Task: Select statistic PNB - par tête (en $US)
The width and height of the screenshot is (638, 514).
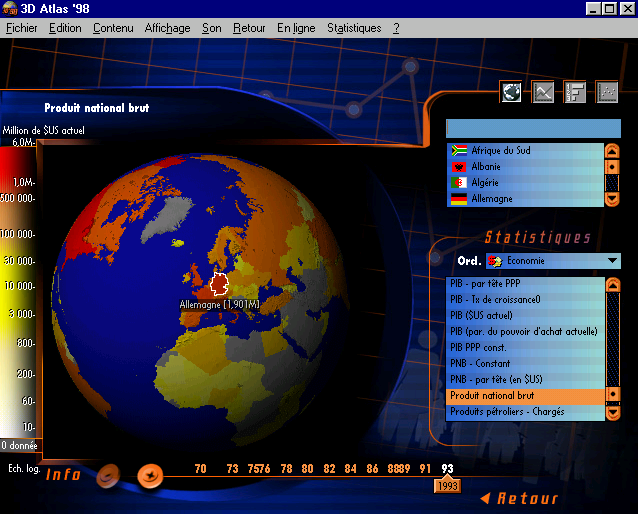Action: [525, 380]
